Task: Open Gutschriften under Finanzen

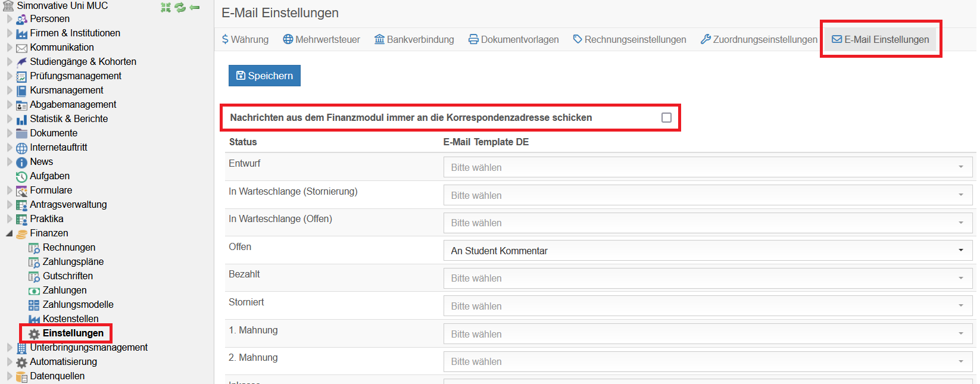Action: [68, 276]
